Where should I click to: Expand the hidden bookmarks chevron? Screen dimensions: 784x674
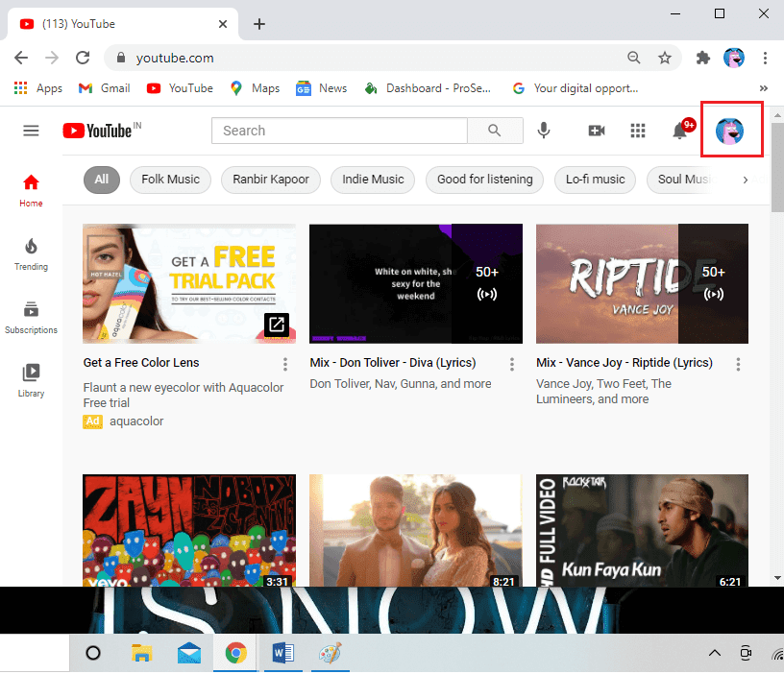(764, 88)
